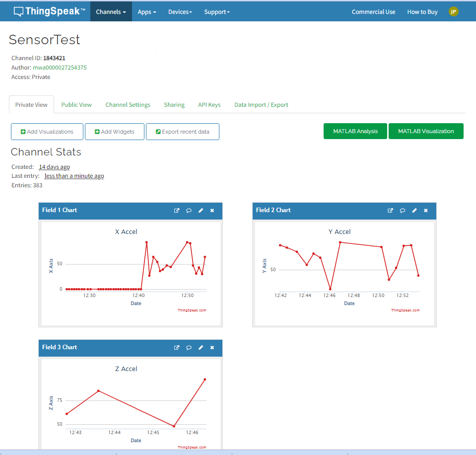Expand the Apps dropdown menu
The width and height of the screenshot is (476, 455).
[x=147, y=11]
